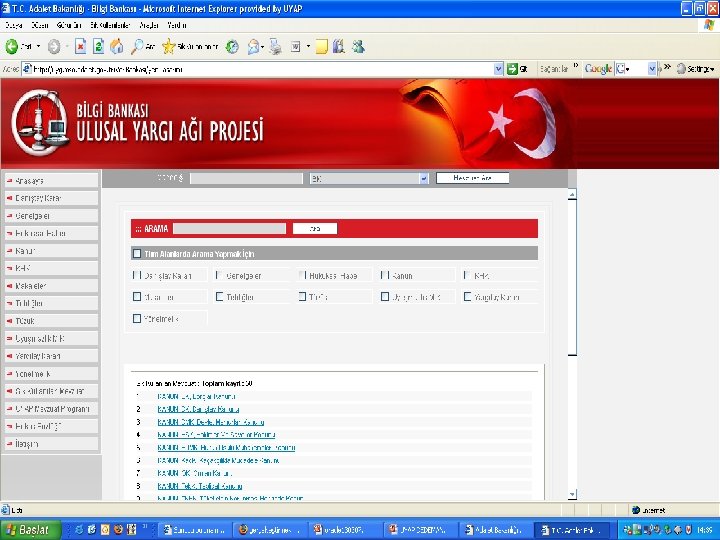Click the grey Forward arrow icon

tap(54, 46)
